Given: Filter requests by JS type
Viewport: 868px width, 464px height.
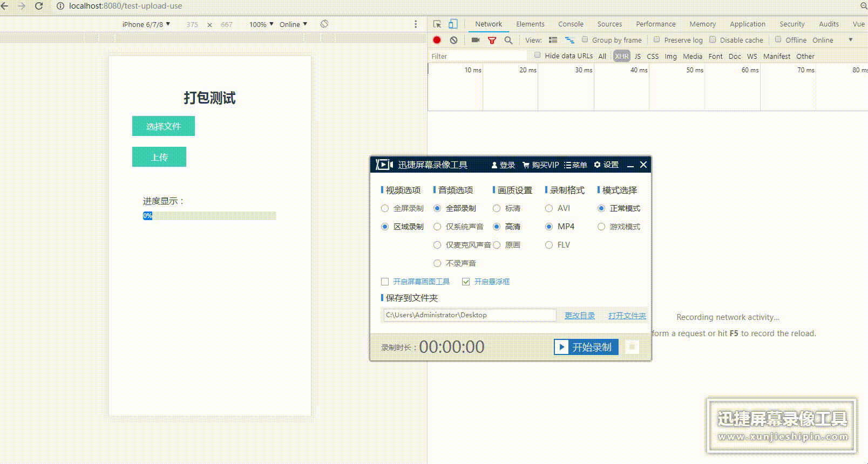Looking at the screenshot, I should [638, 56].
